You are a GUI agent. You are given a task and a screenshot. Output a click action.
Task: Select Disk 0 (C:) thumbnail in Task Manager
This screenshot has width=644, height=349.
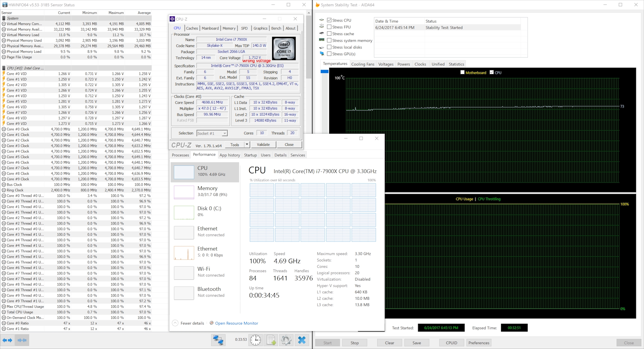(x=184, y=212)
